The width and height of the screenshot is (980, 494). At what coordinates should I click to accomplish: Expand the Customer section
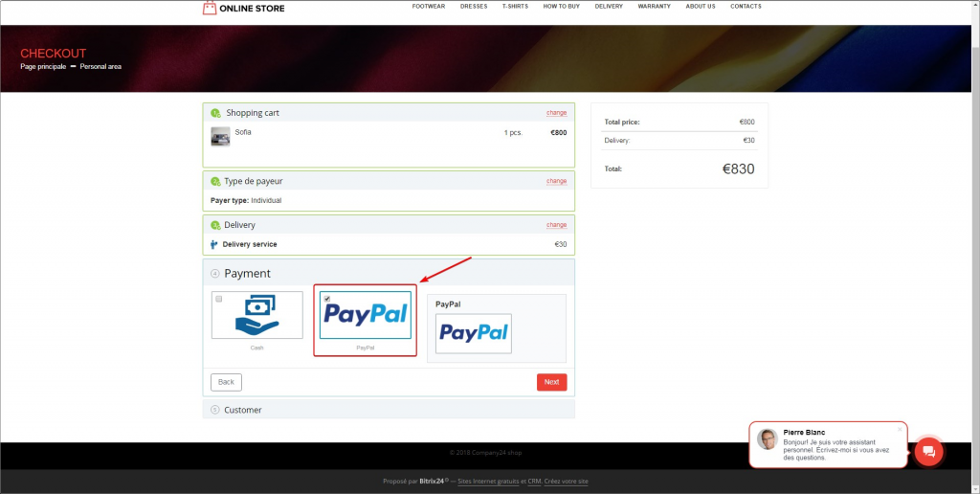point(243,410)
